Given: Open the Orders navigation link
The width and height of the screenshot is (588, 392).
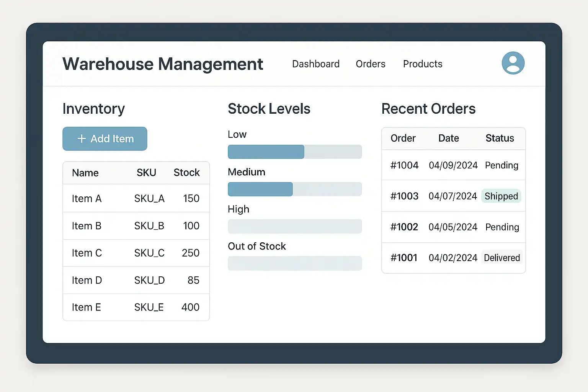Looking at the screenshot, I should pyautogui.click(x=370, y=64).
